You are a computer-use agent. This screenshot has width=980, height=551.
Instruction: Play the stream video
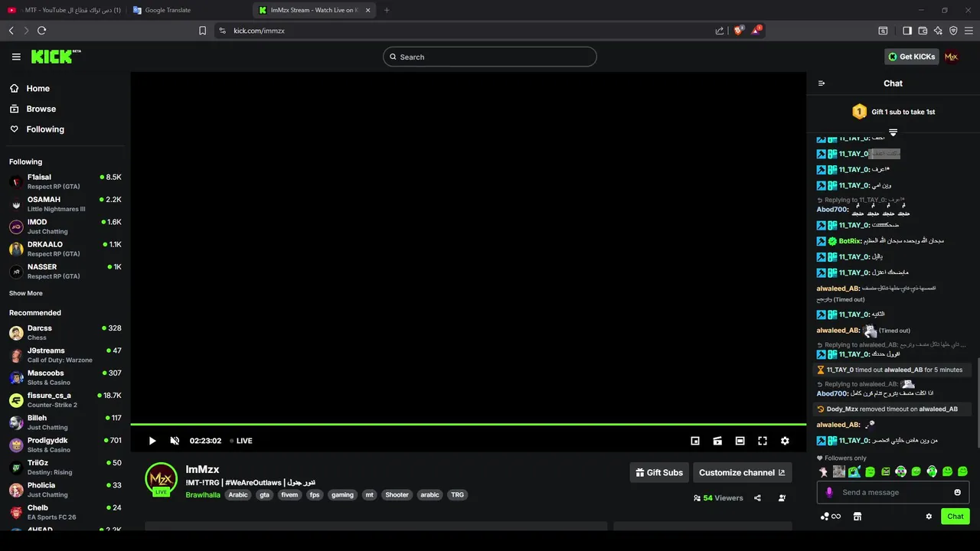click(x=152, y=441)
